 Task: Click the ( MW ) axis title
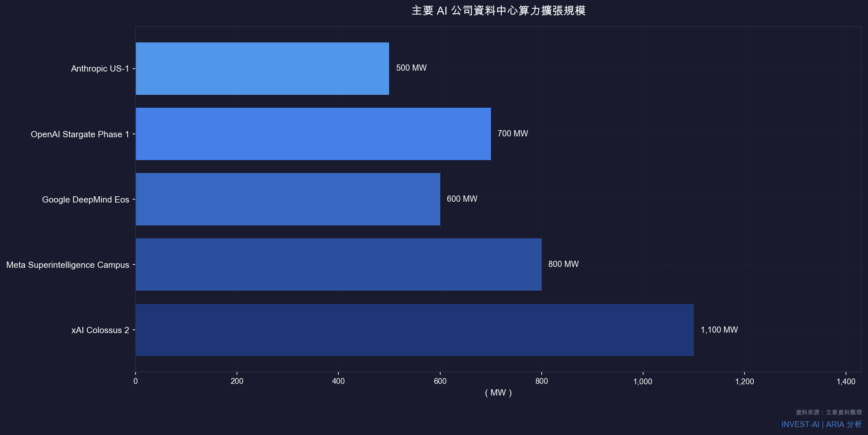(498, 393)
